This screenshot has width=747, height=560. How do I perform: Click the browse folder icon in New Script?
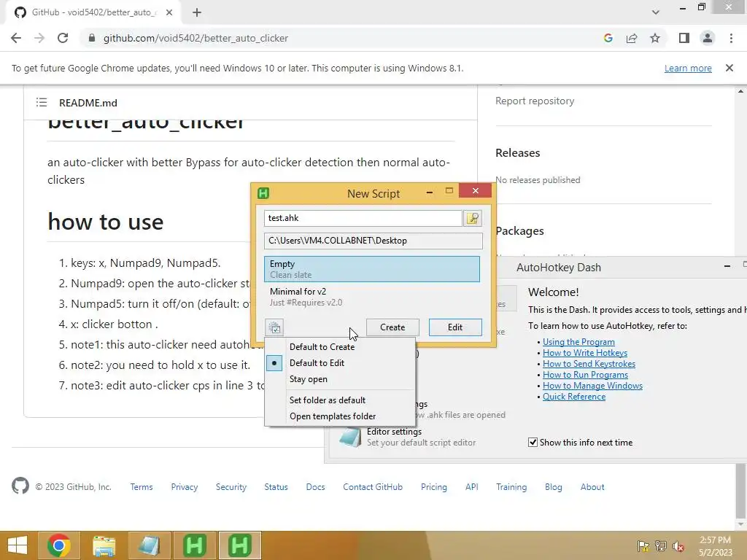473,218
